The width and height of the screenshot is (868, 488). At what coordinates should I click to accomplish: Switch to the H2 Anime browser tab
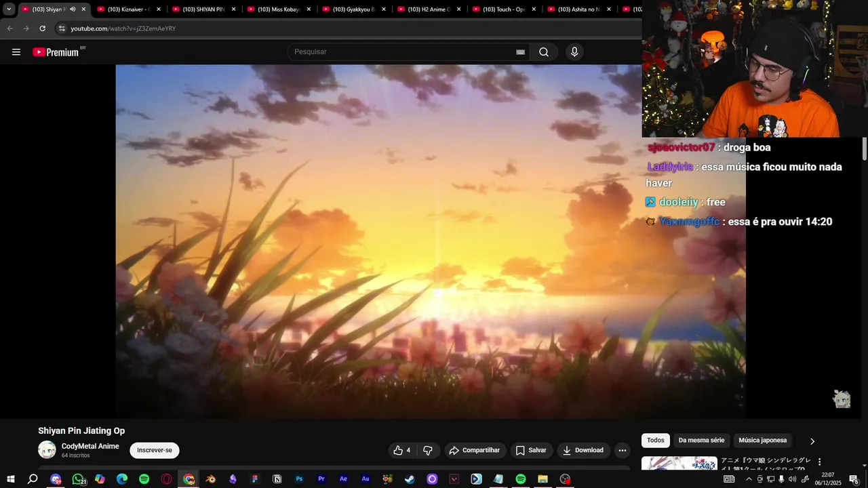[429, 9]
